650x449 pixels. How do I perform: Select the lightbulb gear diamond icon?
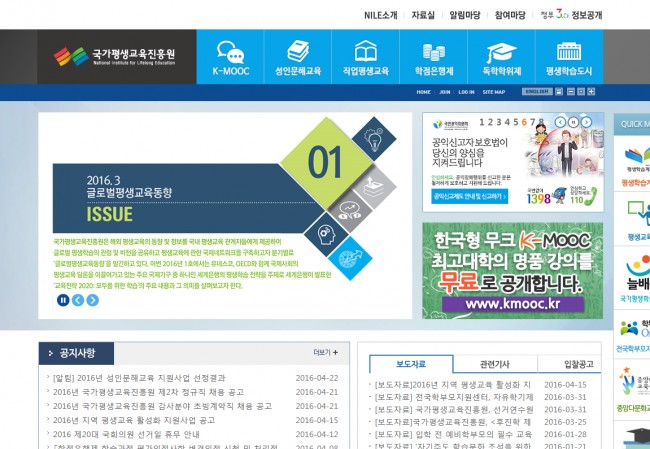374,139
